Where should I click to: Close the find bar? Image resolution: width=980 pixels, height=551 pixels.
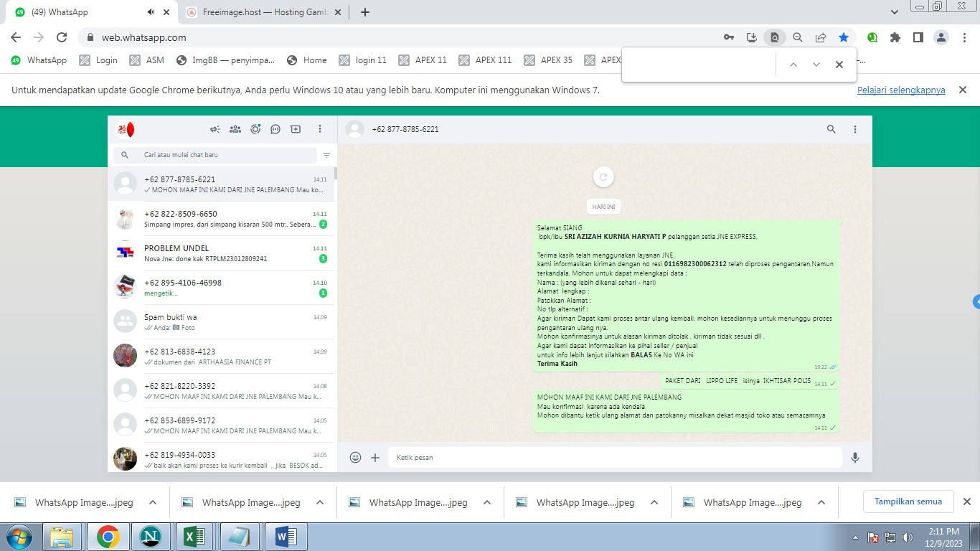(839, 65)
